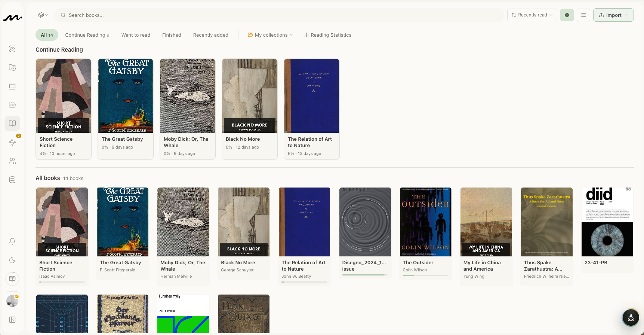Open the Don Quixote cover
Image resolution: width=644 pixels, height=335 pixels.
[244, 314]
